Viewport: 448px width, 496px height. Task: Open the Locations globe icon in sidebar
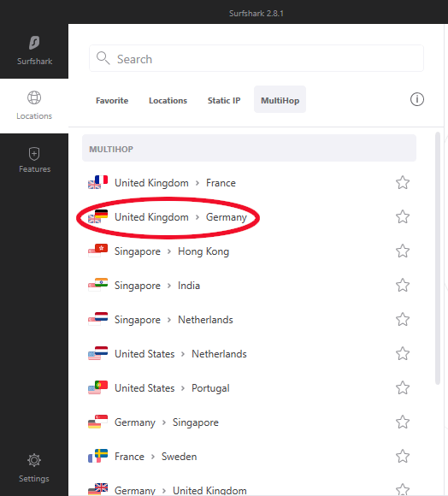(x=34, y=97)
